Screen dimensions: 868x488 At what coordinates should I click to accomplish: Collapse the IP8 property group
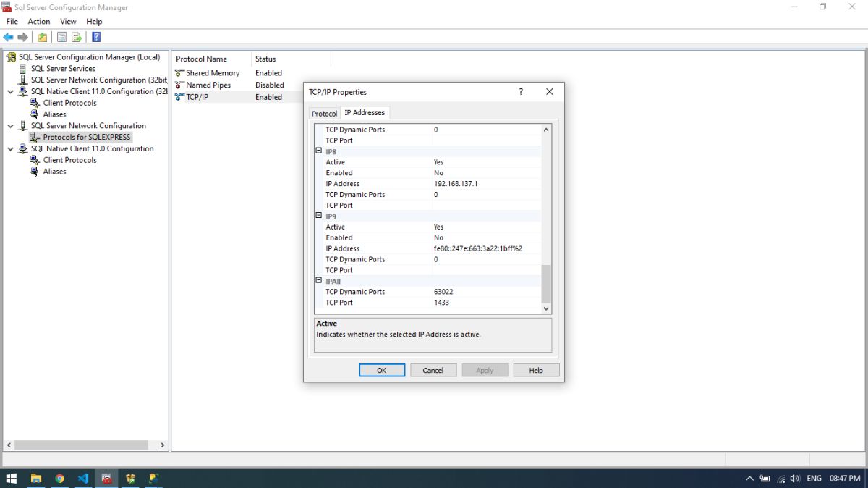click(318, 151)
